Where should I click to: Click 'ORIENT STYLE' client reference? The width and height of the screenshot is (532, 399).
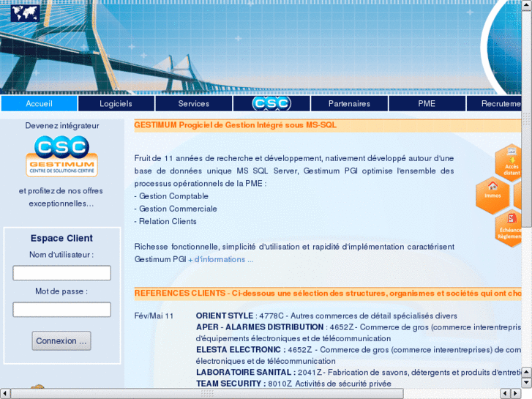point(225,316)
